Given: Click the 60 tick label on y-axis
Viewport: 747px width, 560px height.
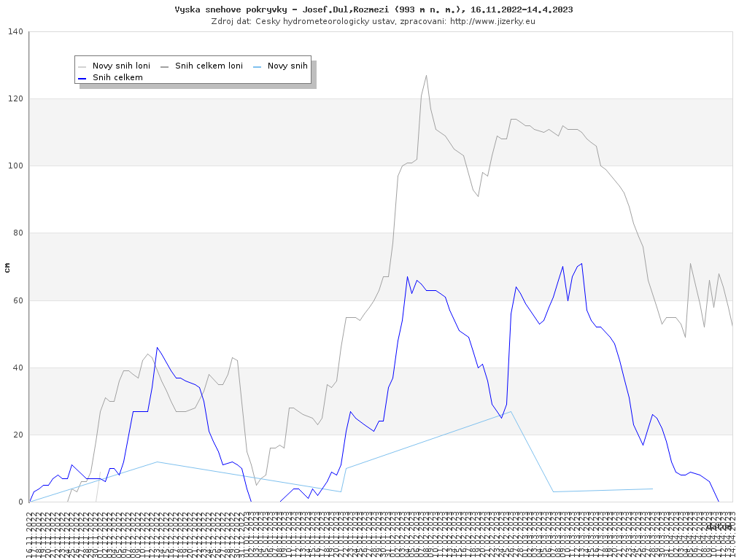Looking at the screenshot, I should (x=18, y=300).
